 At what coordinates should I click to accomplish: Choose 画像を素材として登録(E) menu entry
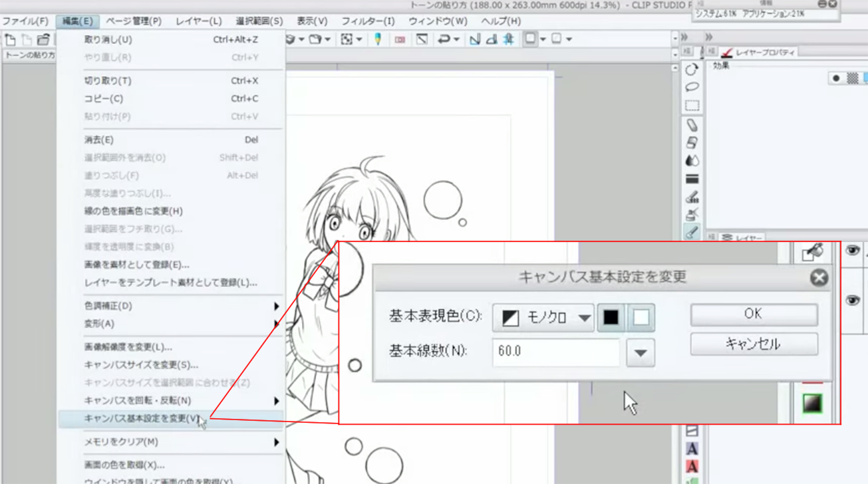tap(171, 265)
